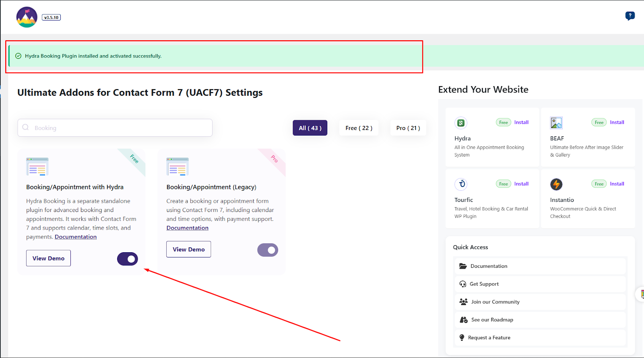Click View Demo on Hydra booking card
644x358 pixels.
coord(48,258)
